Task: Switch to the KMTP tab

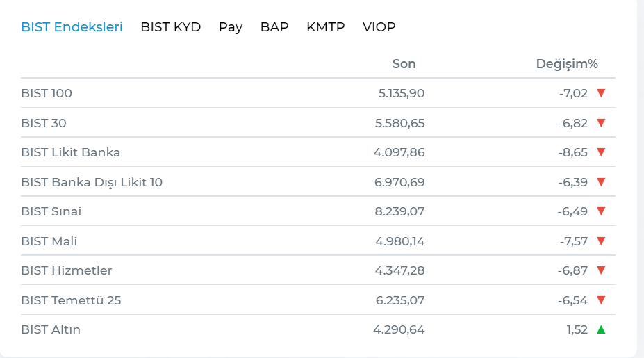Action: point(325,27)
